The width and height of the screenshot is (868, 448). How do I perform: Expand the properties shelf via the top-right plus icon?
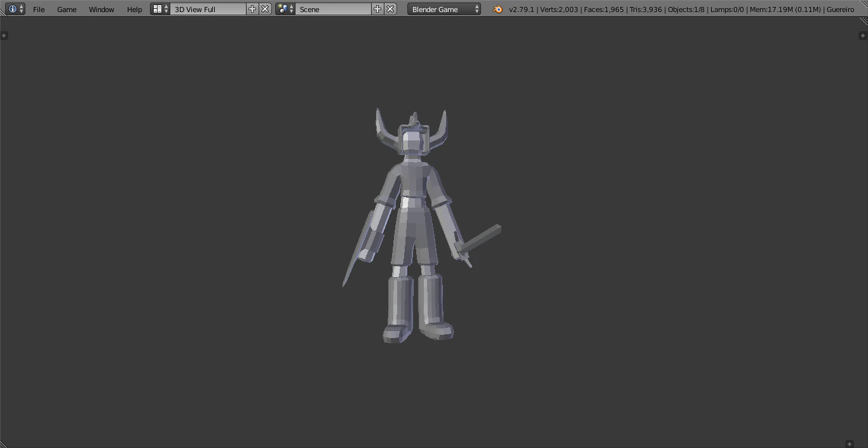point(863,36)
